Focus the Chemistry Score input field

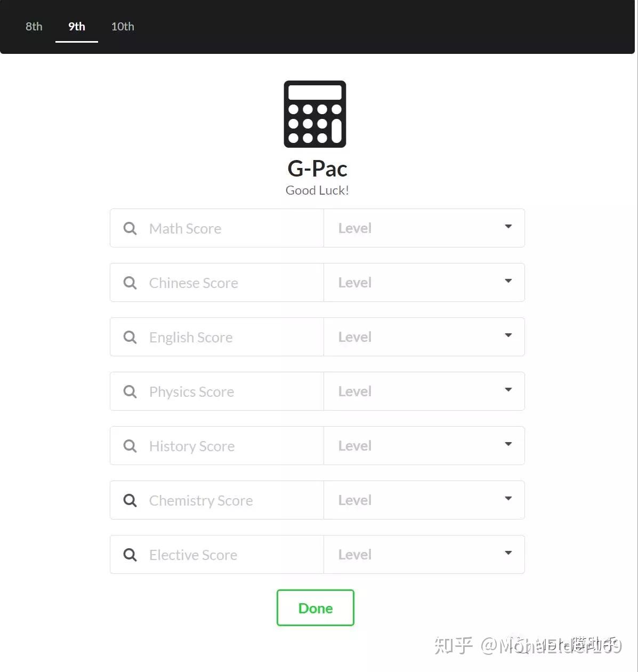217,500
